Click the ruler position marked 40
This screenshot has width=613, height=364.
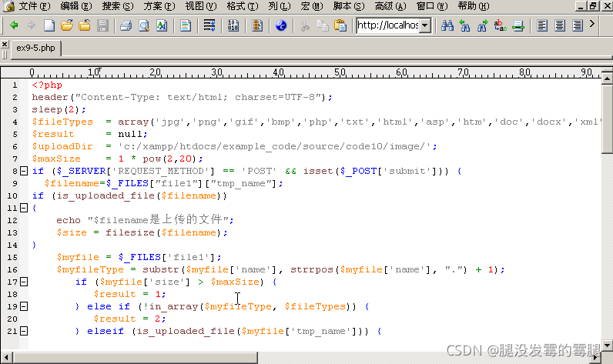[x=278, y=72]
